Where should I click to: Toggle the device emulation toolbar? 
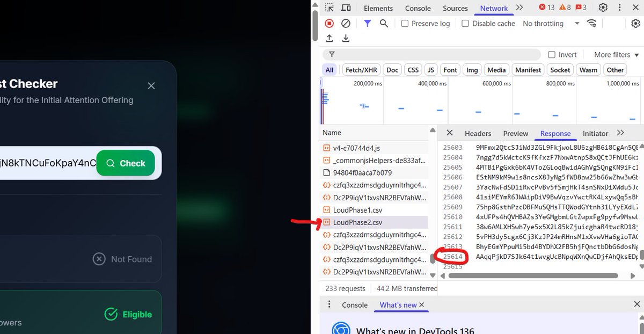point(346,8)
